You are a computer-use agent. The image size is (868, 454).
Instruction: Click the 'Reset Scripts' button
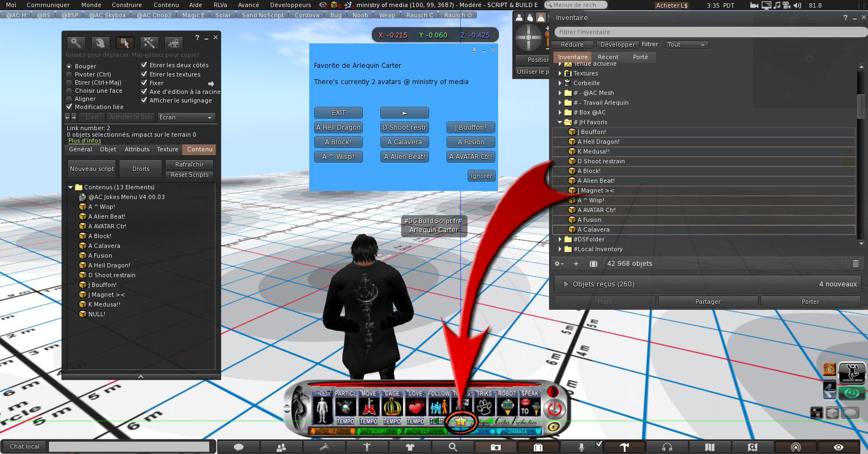(x=189, y=175)
